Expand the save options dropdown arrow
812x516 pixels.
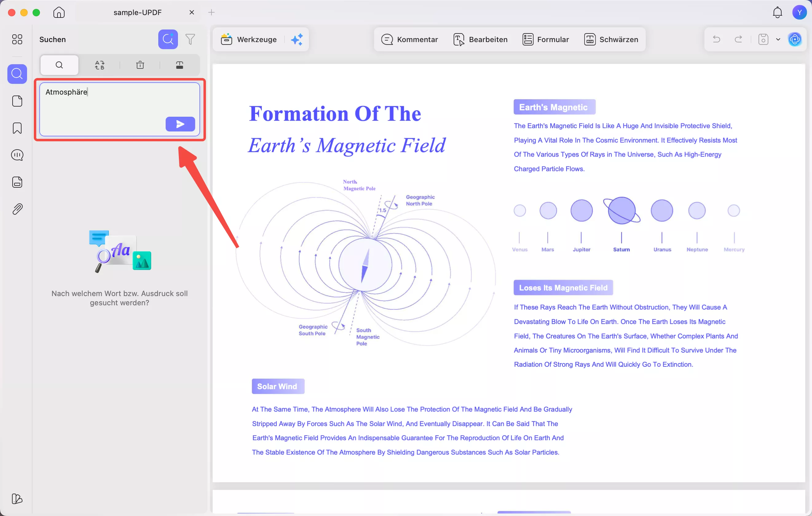(x=778, y=39)
